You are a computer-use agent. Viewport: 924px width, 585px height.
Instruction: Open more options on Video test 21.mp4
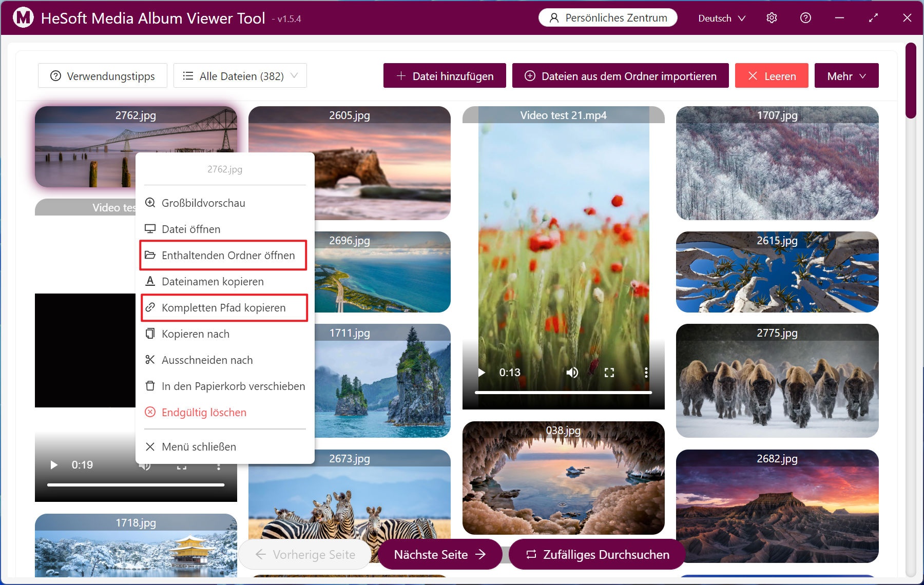646,373
